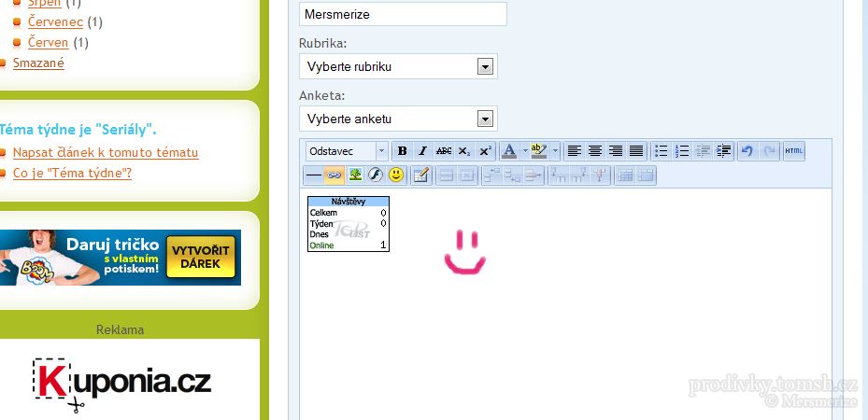Delete the table row
The width and height of the screenshot is (868, 420).
[x=534, y=175]
